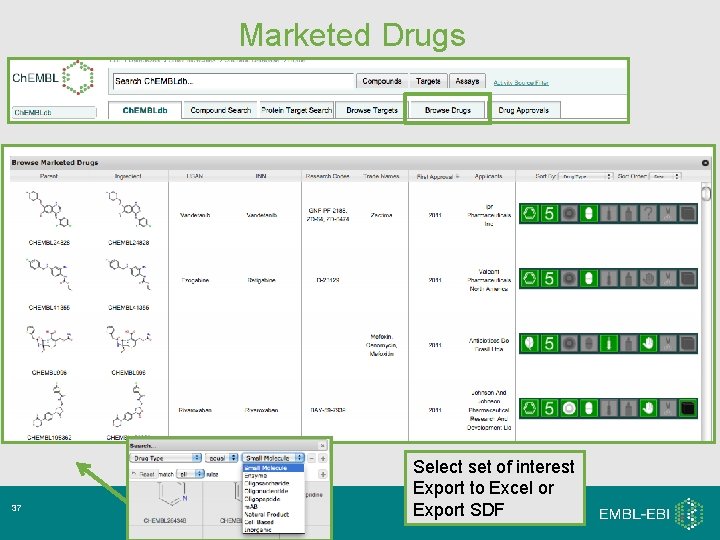Image resolution: width=720 pixels, height=540 pixels.
Task: Click the green hand icon in Rivaroxaban row
Action: click(x=648, y=408)
